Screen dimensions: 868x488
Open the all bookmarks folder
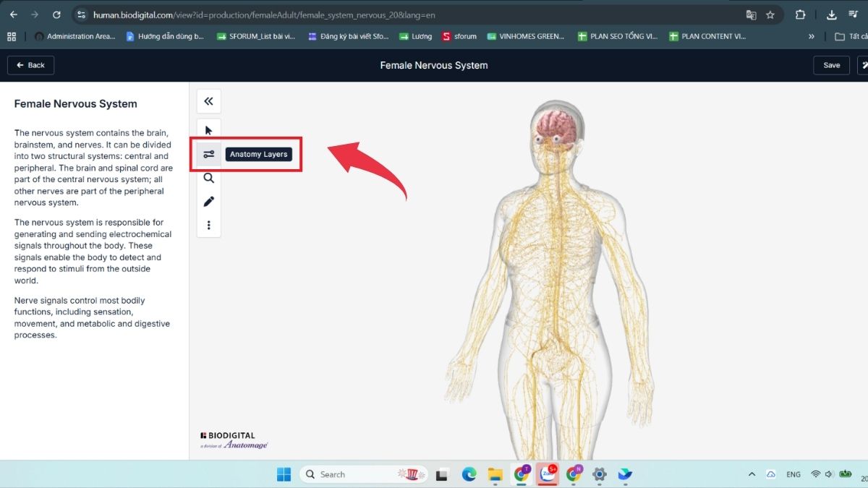pyautogui.click(x=851, y=36)
